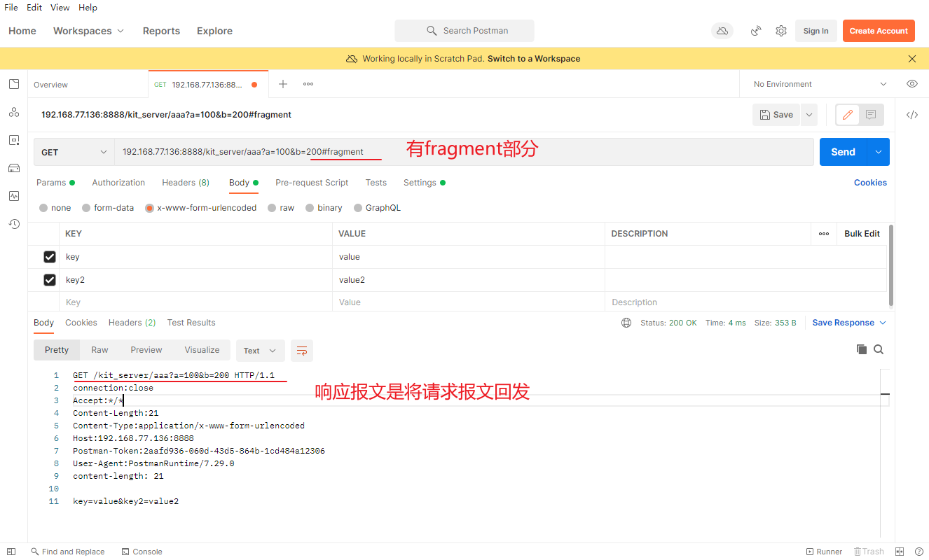
Task: Click the Bulk Edit button
Action: click(862, 234)
